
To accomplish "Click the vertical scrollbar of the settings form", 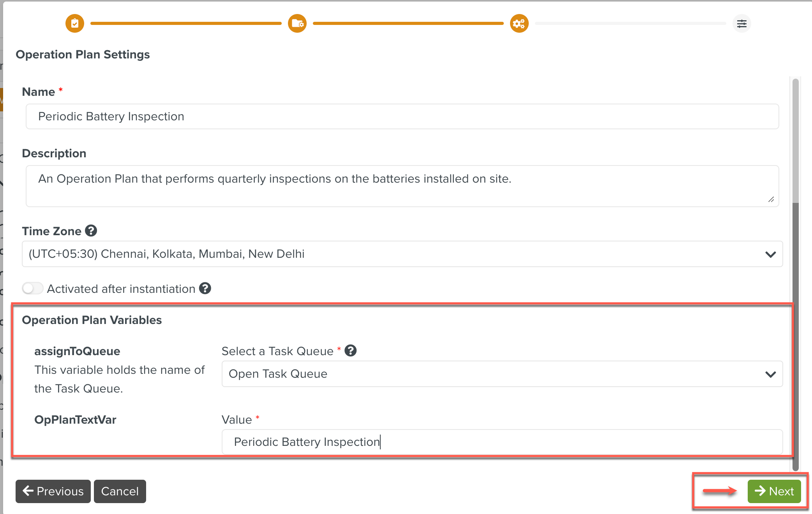I will pos(796,273).
